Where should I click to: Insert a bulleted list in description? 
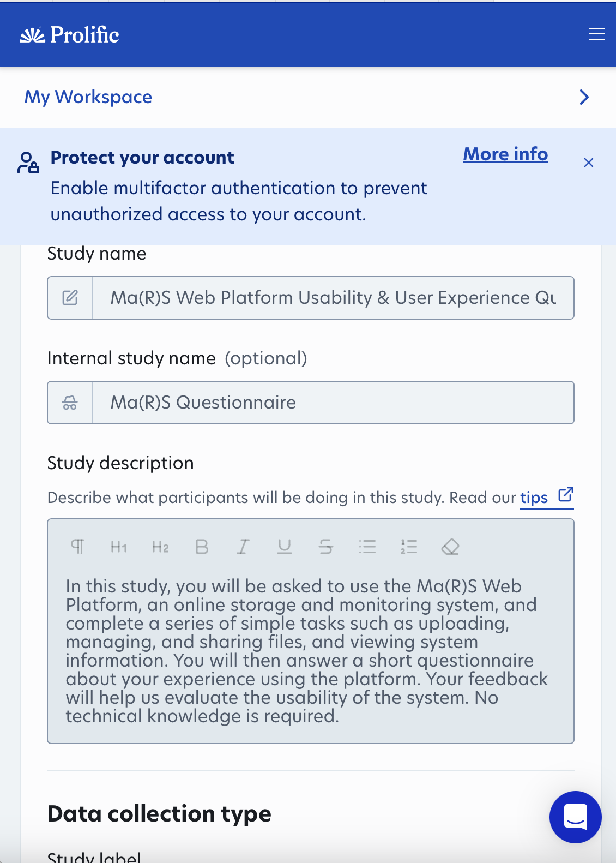pos(367,547)
